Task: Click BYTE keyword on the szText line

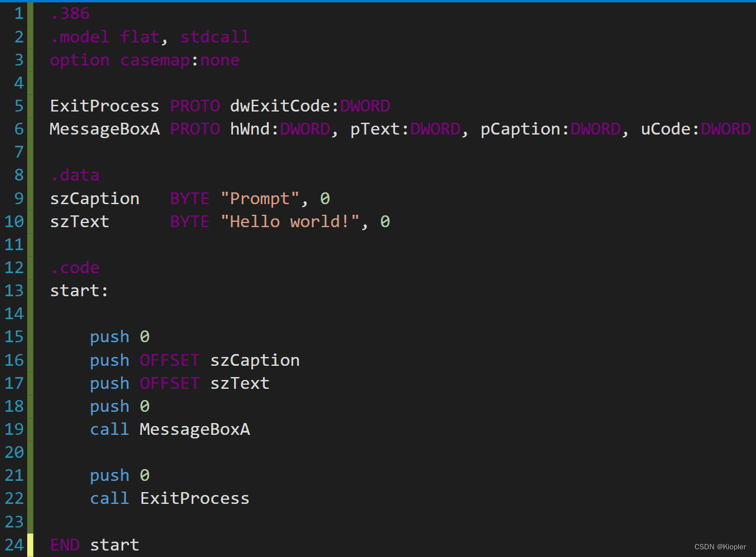Action: (190, 221)
